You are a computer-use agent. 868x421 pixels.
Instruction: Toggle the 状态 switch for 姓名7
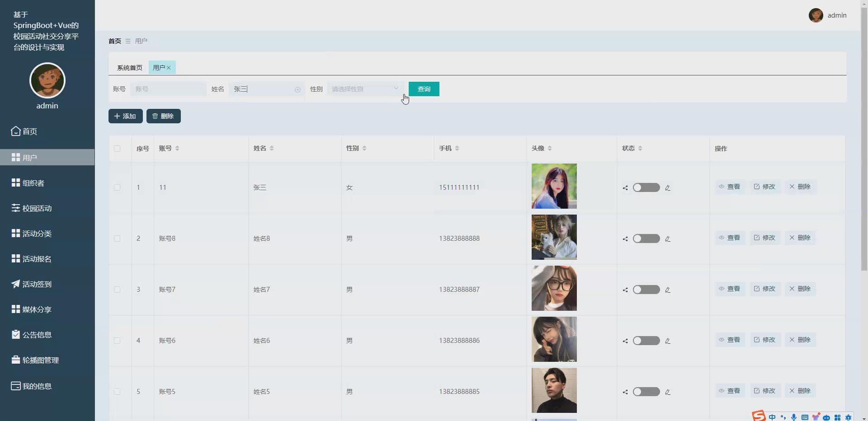coord(646,290)
